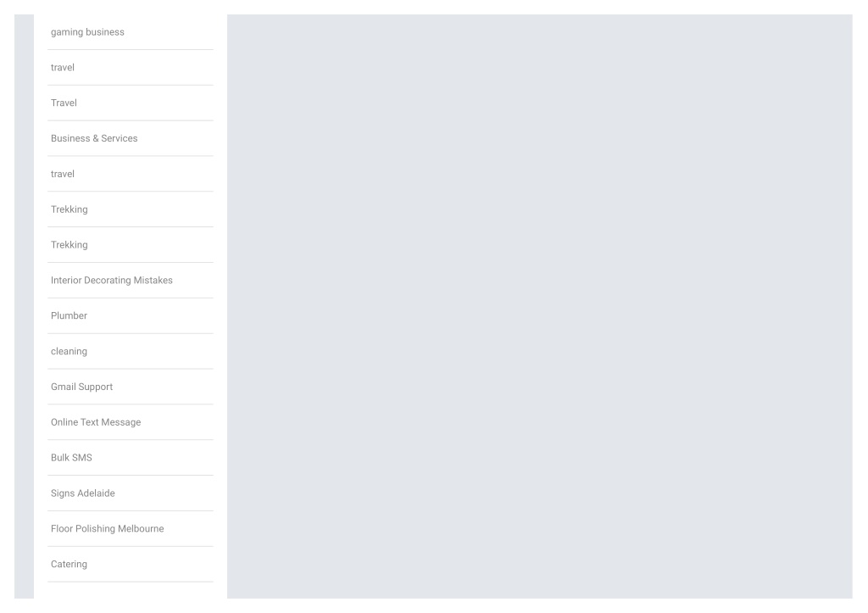This screenshot has width=868, height=613.
Task: Open Interior Decorating Mistakes link
Action: coord(112,280)
